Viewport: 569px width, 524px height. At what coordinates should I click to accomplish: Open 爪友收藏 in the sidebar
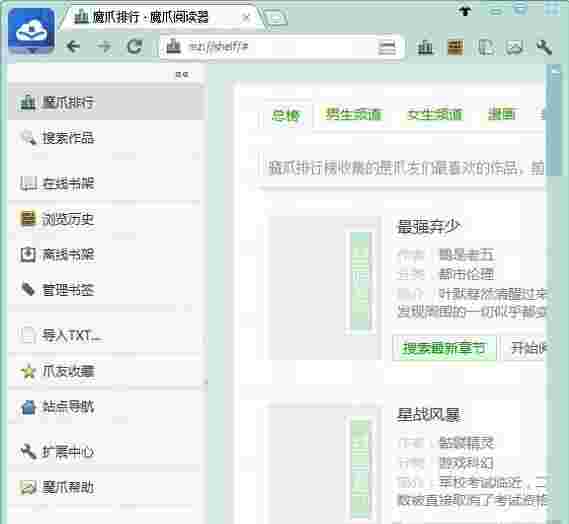(106, 371)
